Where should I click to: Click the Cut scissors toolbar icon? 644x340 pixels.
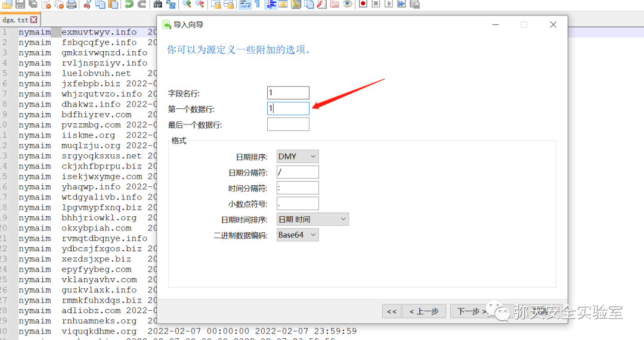[87, 4]
